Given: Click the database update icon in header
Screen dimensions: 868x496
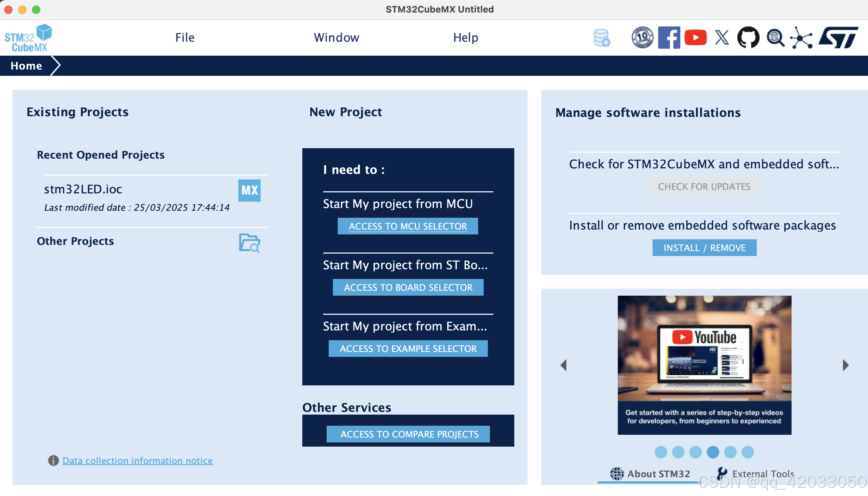Looking at the screenshot, I should 602,38.
